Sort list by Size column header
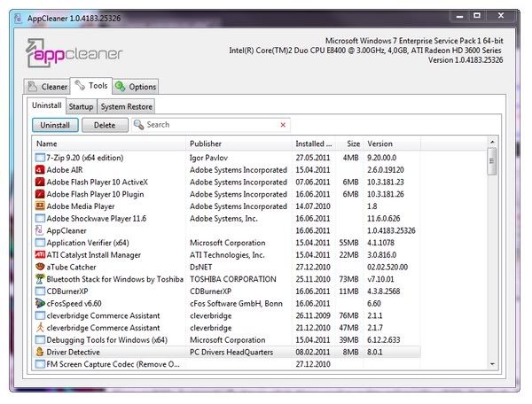This screenshot has height=404, width=532. coord(349,144)
